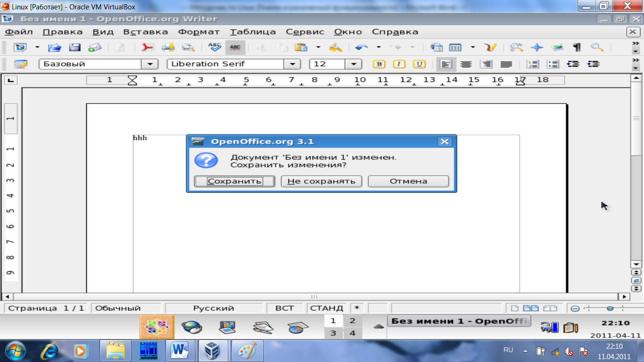The image size is (644, 362).
Task: Open the Gallery icon
Action: tap(557, 47)
